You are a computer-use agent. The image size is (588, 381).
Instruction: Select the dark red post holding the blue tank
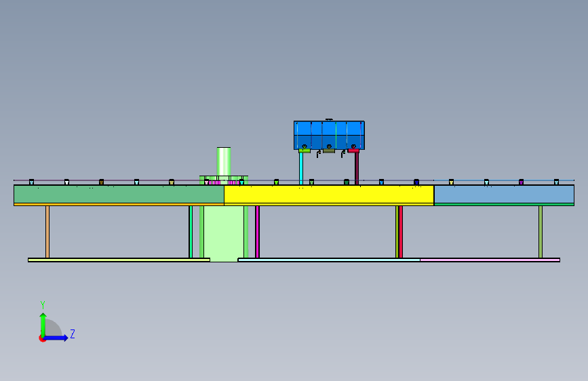357,169
